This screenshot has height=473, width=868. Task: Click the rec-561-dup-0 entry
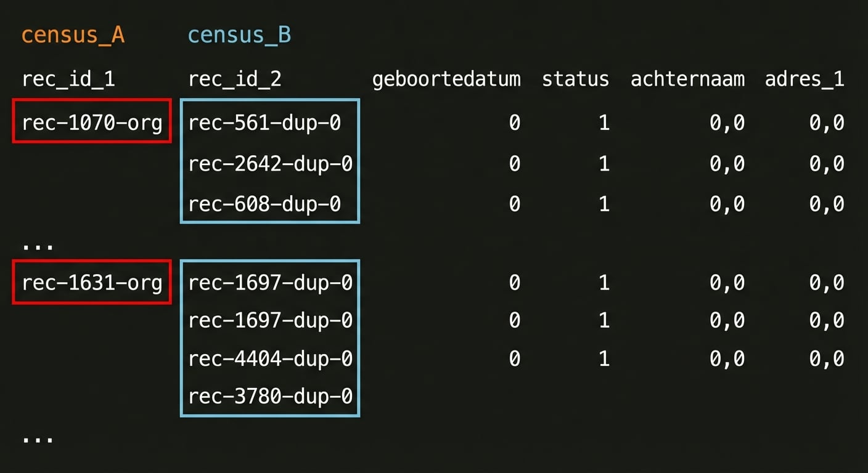coord(264,123)
